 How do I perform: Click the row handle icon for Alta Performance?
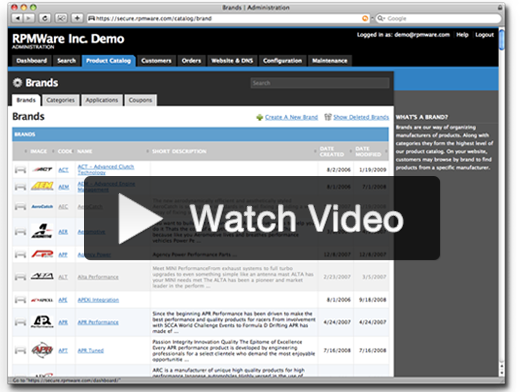coord(20,277)
